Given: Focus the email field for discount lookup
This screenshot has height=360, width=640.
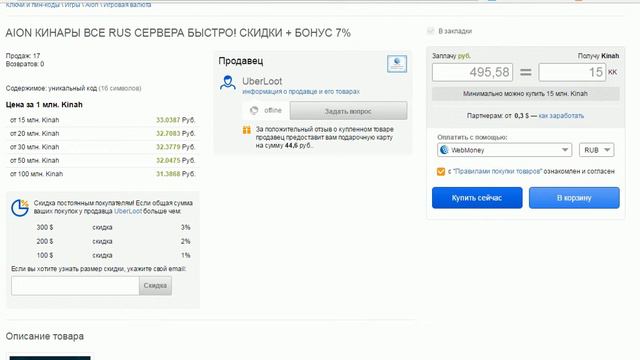Looking at the screenshot, I should click(x=75, y=285).
